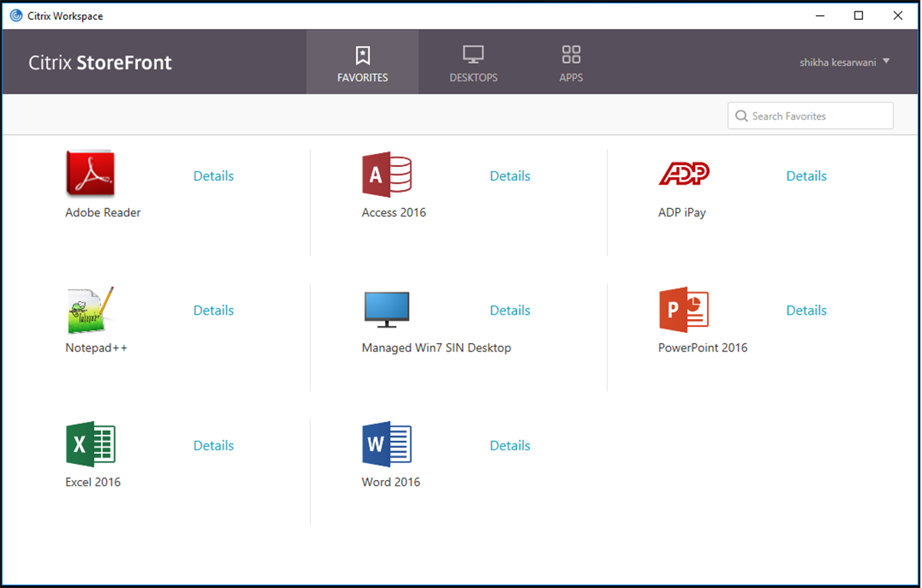Click the ADP iPay label
Image resolution: width=922 pixels, height=588 pixels.
[682, 212]
